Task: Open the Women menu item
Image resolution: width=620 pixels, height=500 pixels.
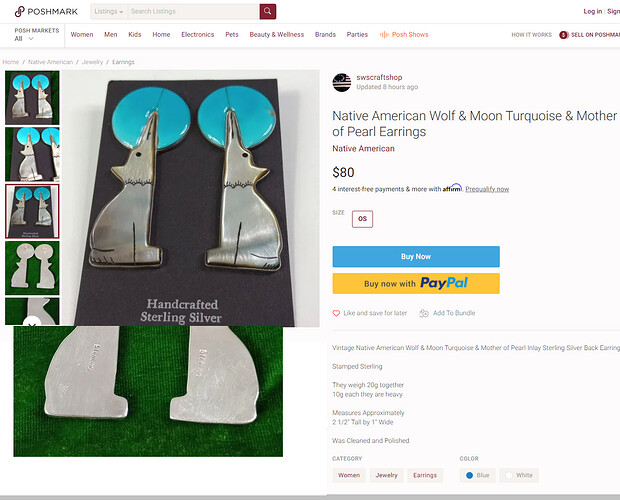Action: coord(82,35)
